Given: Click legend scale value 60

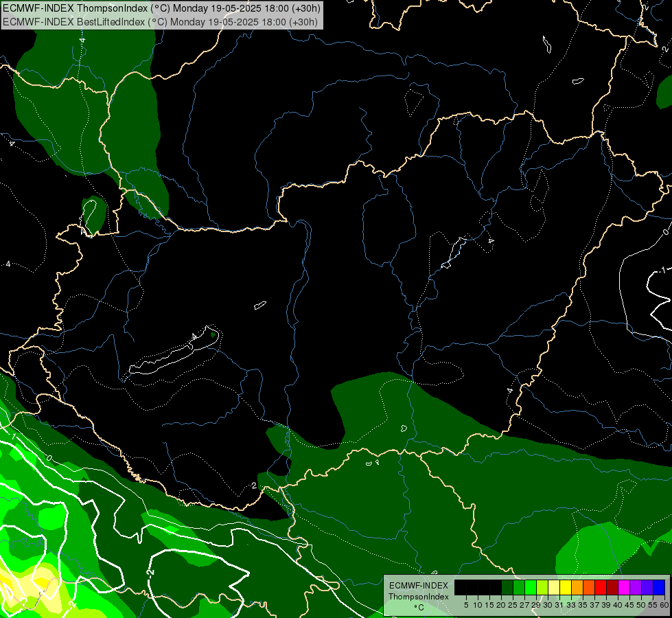Looking at the screenshot, I should click(664, 605).
